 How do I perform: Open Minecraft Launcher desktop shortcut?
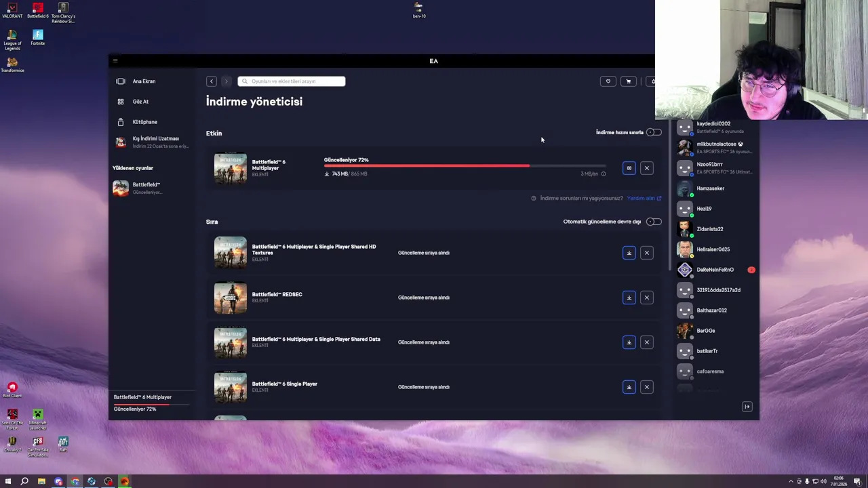coord(38,420)
